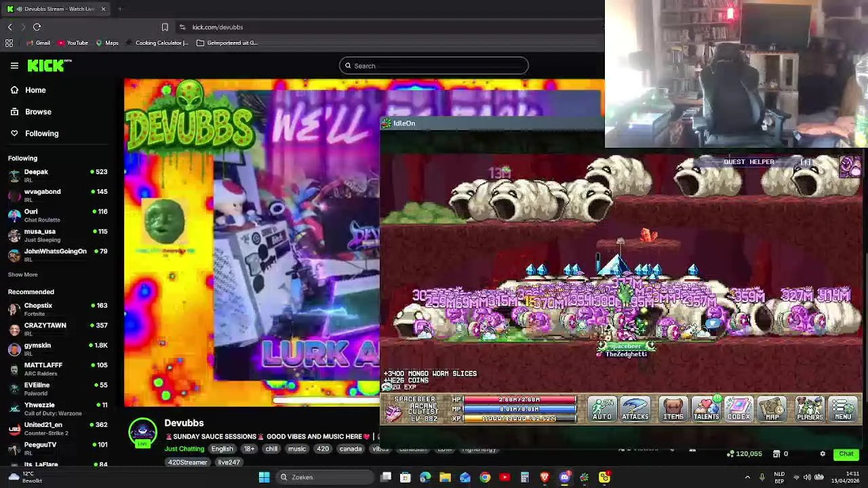Click the Devubbs streamer avatar

coord(142,432)
